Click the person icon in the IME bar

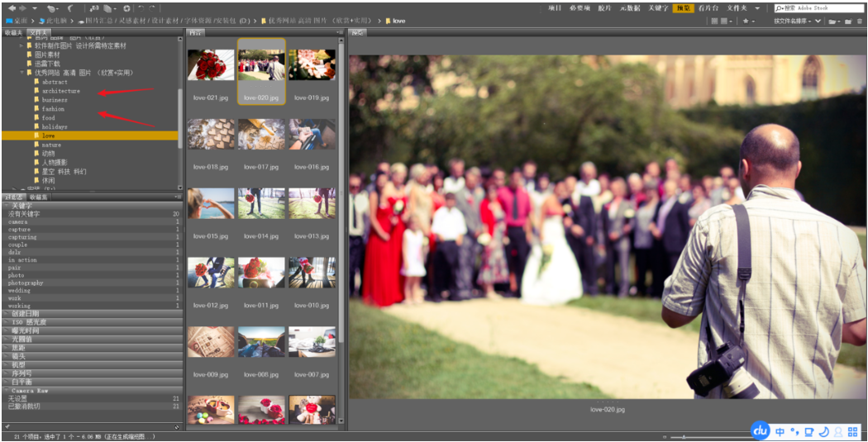click(838, 432)
